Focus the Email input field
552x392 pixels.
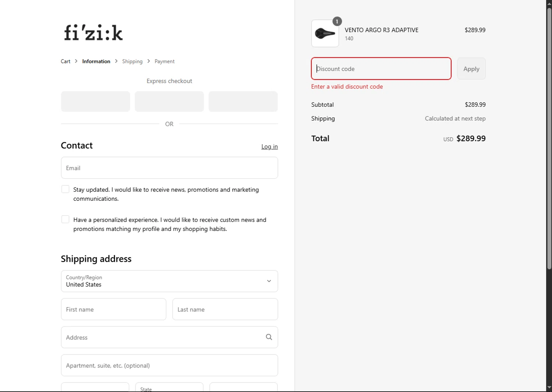(169, 168)
